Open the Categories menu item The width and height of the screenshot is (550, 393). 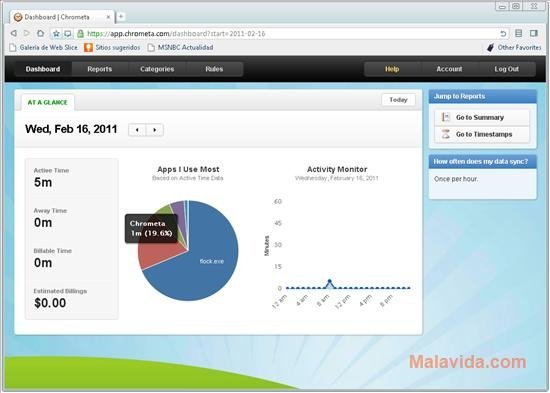(x=157, y=69)
